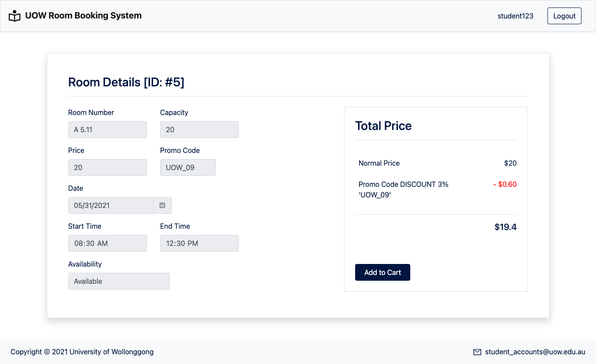
Task: Click the End Time label
Action: (175, 226)
